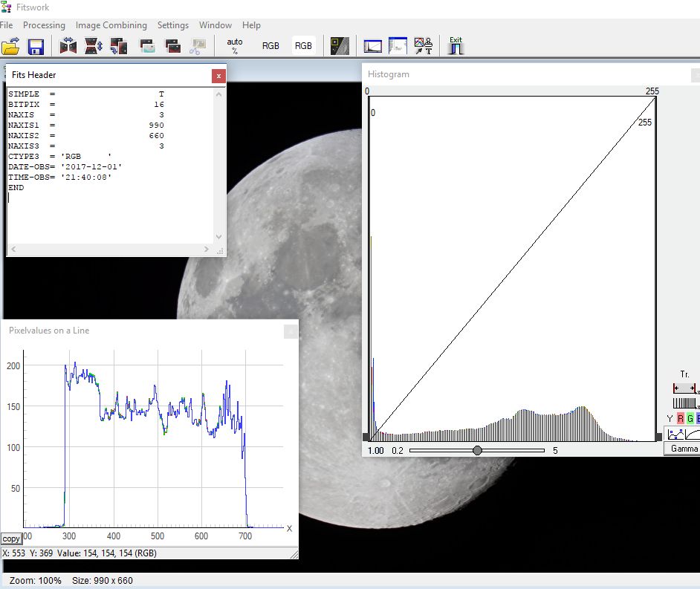Flip the image vertically using toolbar icon
700x589 pixels.
point(94,46)
